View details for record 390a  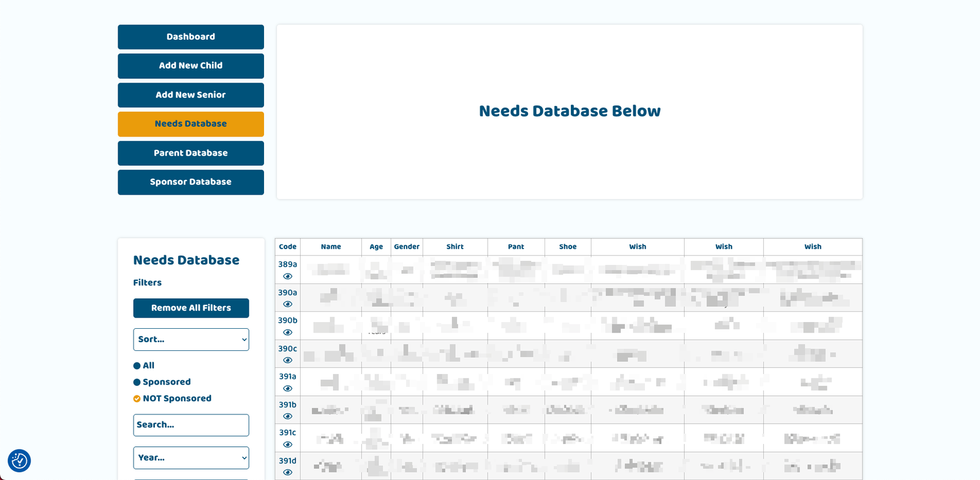(287, 304)
